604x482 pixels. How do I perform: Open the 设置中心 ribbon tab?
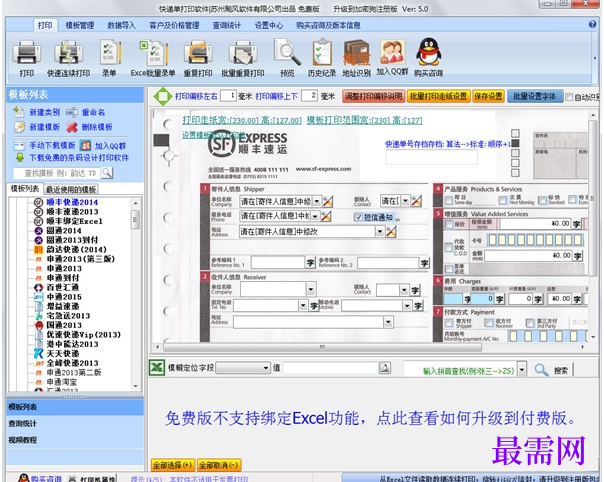268,25
